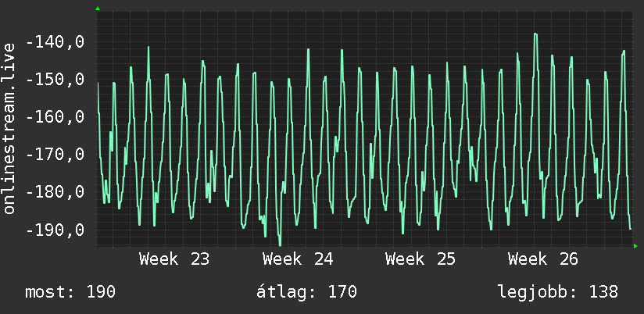This screenshot has width=644, height=314.
Task: Click the green arrow atop the y-axis
Action: tap(98, 9)
